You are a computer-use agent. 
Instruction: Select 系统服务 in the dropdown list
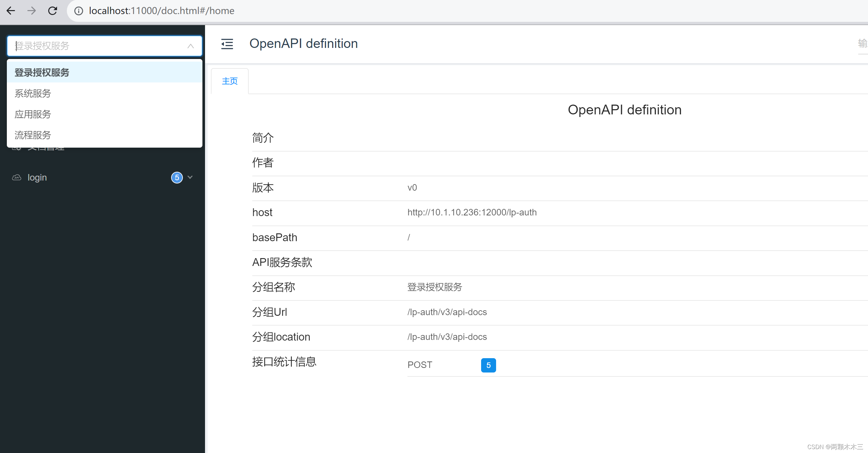point(104,93)
